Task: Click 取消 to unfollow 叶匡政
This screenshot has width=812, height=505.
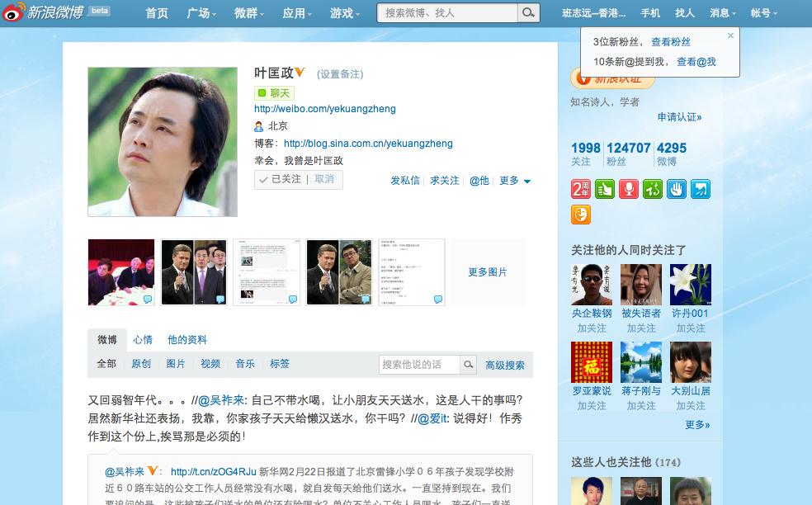Action: point(324,179)
